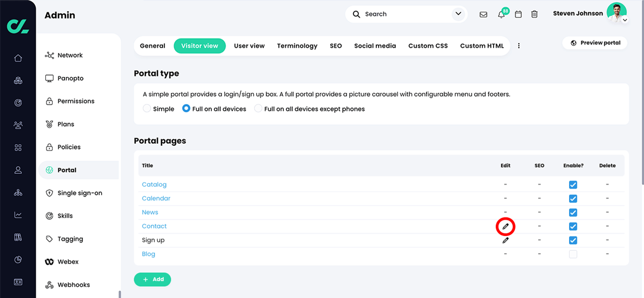
Task: Switch to the General tab
Action: [153, 46]
